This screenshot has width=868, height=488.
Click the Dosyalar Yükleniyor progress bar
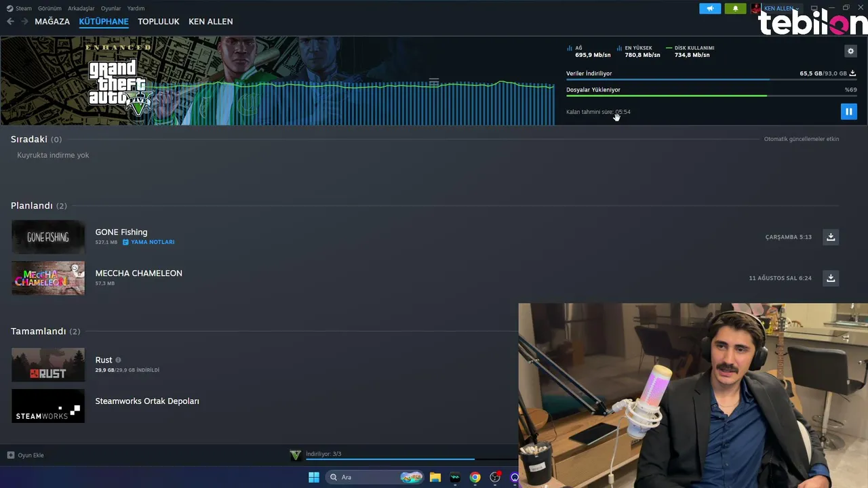711,96
